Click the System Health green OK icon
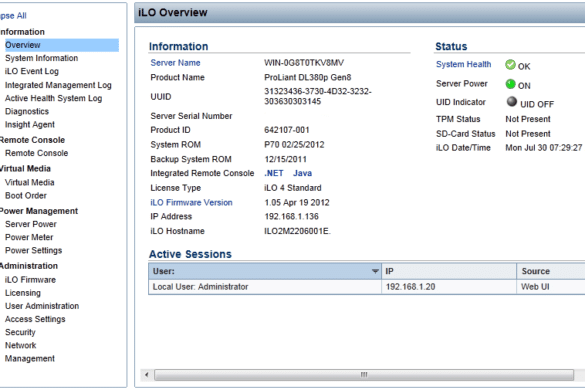 tap(510, 65)
